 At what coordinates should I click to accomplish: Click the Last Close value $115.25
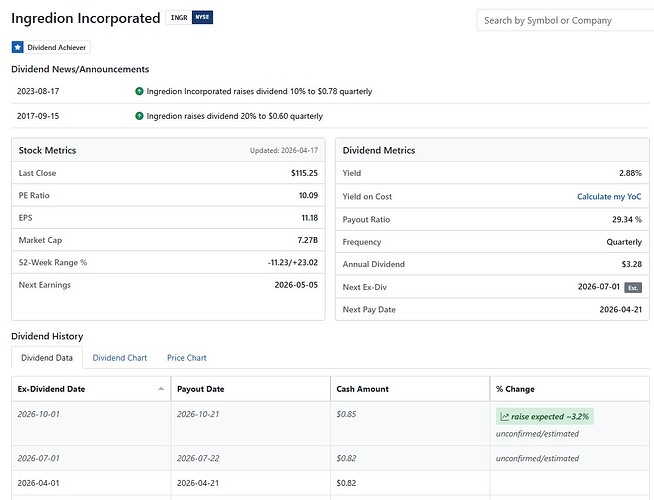coord(304,173)
